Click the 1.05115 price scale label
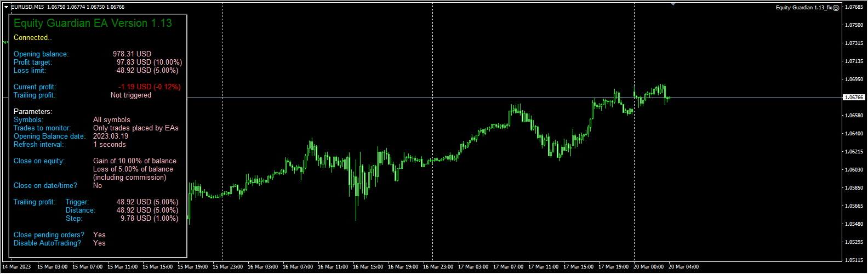Image resolution: width=868 pixels, height=274 pixels. pos(854,260)
